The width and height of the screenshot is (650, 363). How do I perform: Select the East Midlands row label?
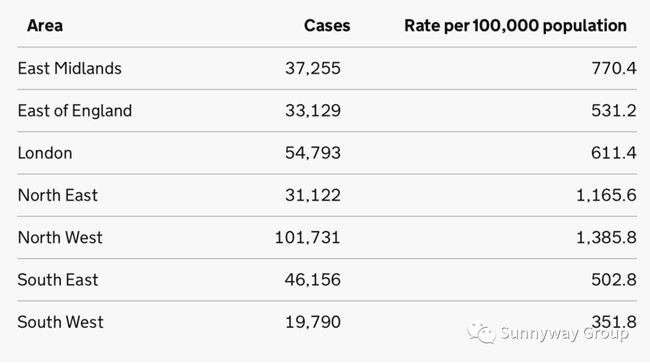click(70, 68)
